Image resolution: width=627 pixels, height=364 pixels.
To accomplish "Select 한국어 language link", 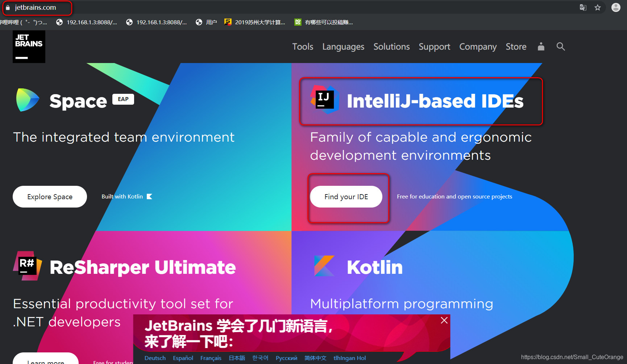I will point(260,358).
